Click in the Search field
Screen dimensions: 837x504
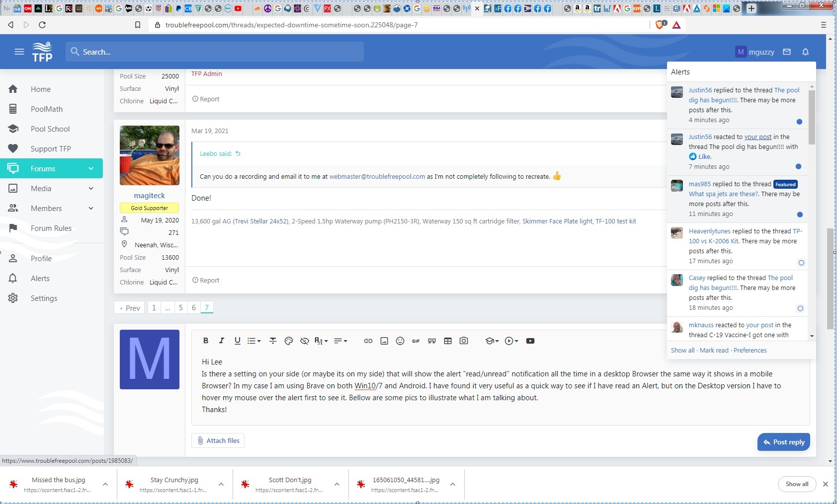tap(215, 52)
